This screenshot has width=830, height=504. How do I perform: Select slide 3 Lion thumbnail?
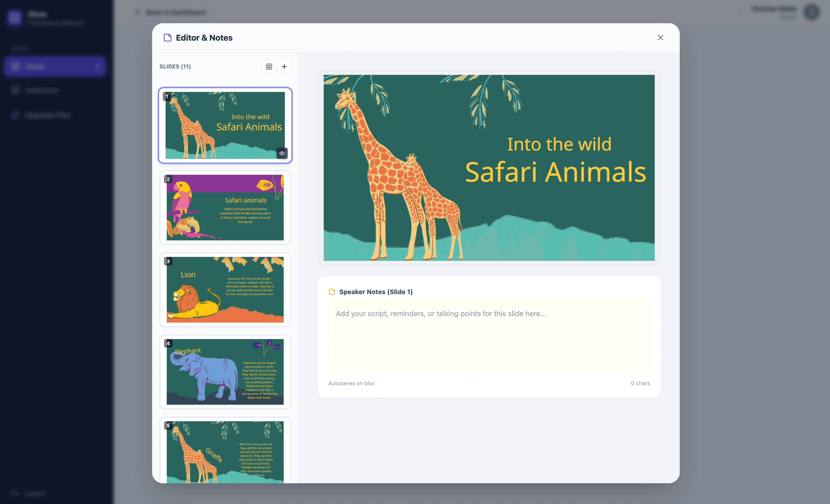click(225, 290)
